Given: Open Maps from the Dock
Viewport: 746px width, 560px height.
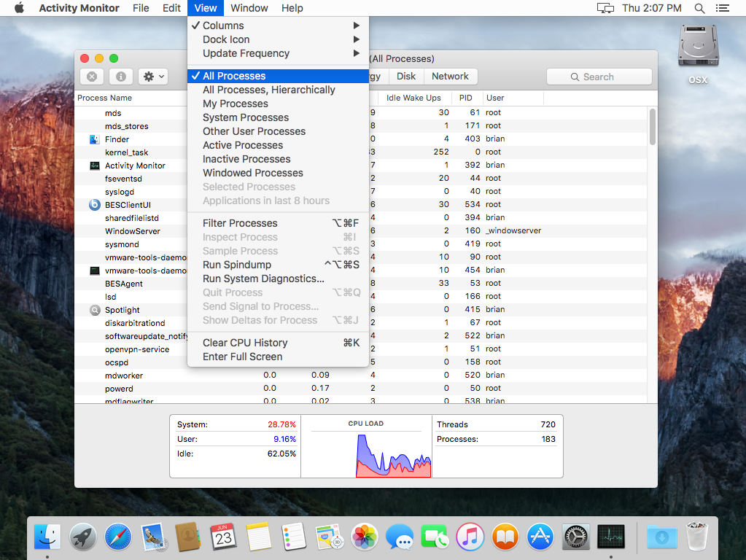Looking at the screenshot, I should tap(329, 537).
